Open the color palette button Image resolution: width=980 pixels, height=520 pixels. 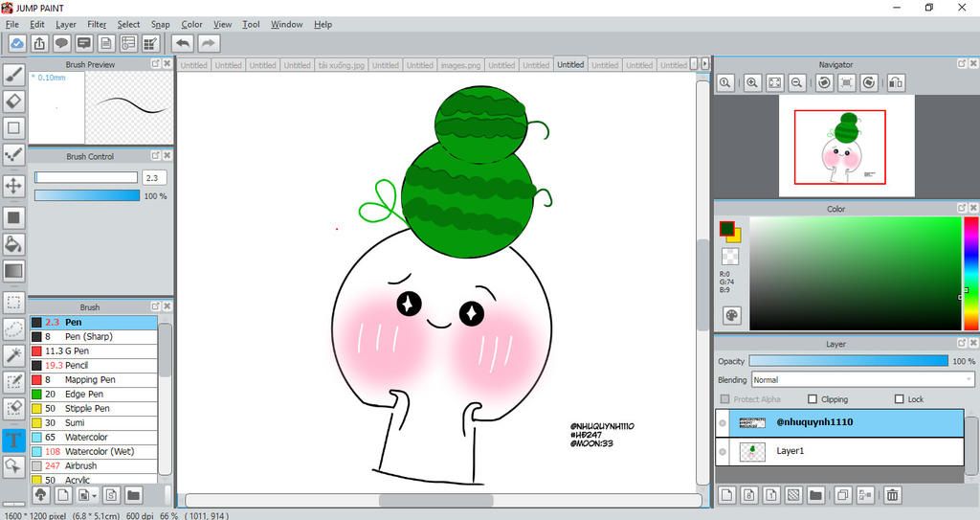pyautogui.click(x=732, y=315)
